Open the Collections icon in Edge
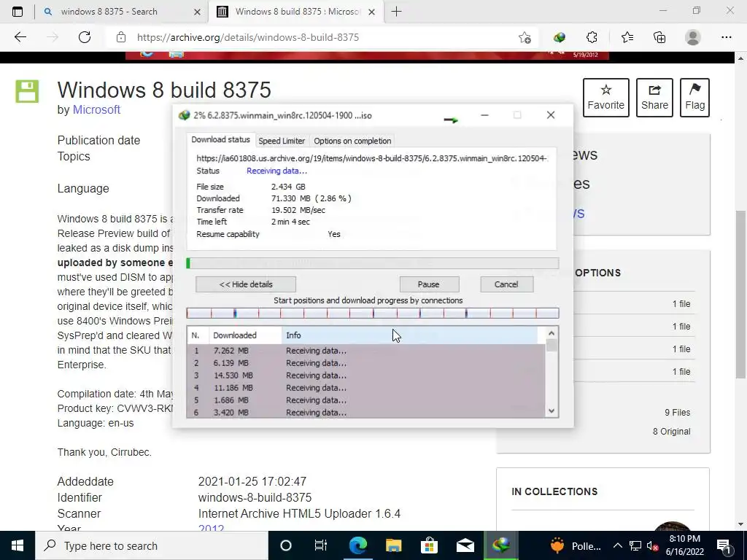 tap(659, 37)
